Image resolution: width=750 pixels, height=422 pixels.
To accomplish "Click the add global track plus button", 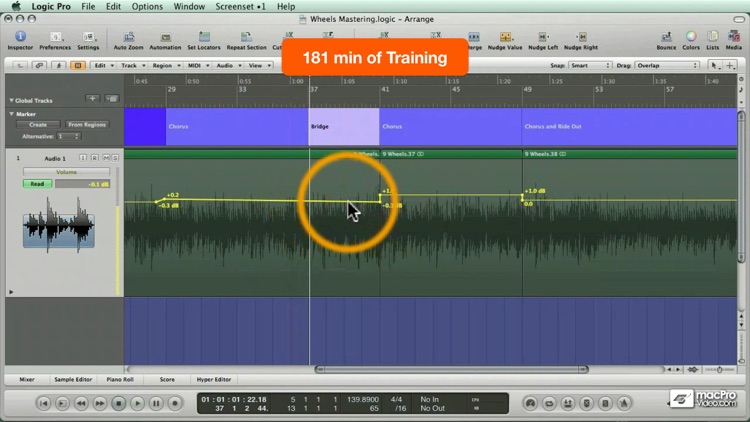I will [x=92, y=99].
